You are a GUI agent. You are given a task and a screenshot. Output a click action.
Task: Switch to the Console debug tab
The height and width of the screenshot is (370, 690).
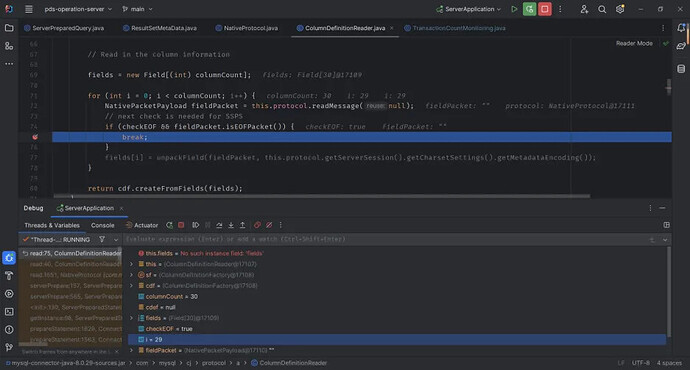click(103, 225)
